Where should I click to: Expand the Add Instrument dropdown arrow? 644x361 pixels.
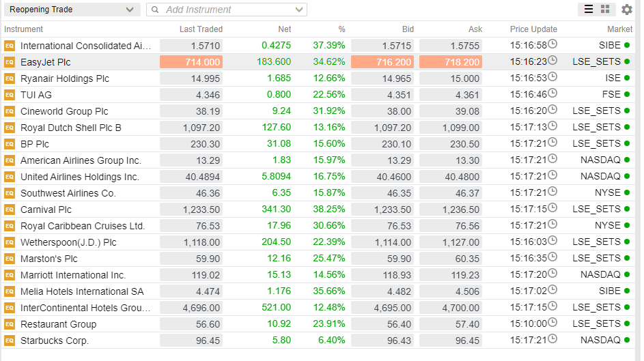click(299, 10)
